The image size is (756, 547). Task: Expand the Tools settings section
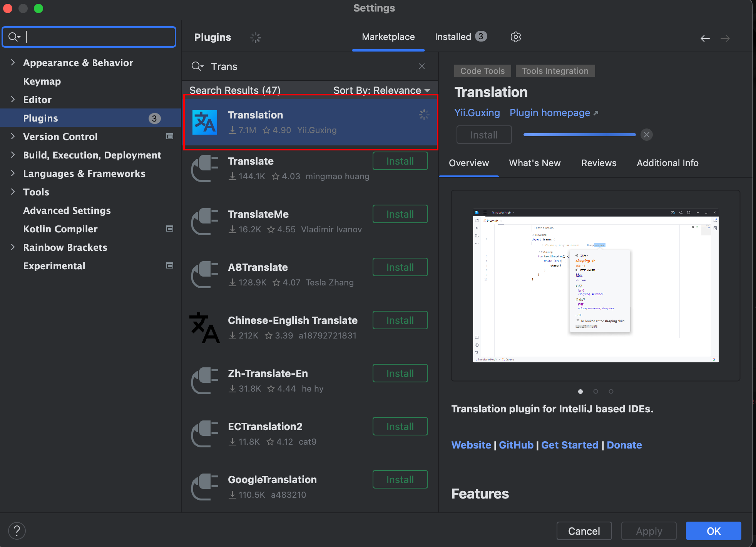[13, 192]
